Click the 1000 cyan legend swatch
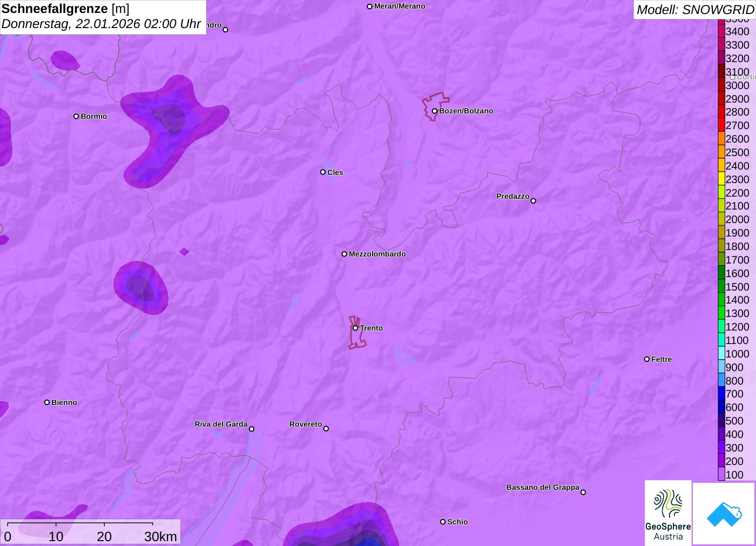Screen dimensions: 756x546 (x=721, y=354)
